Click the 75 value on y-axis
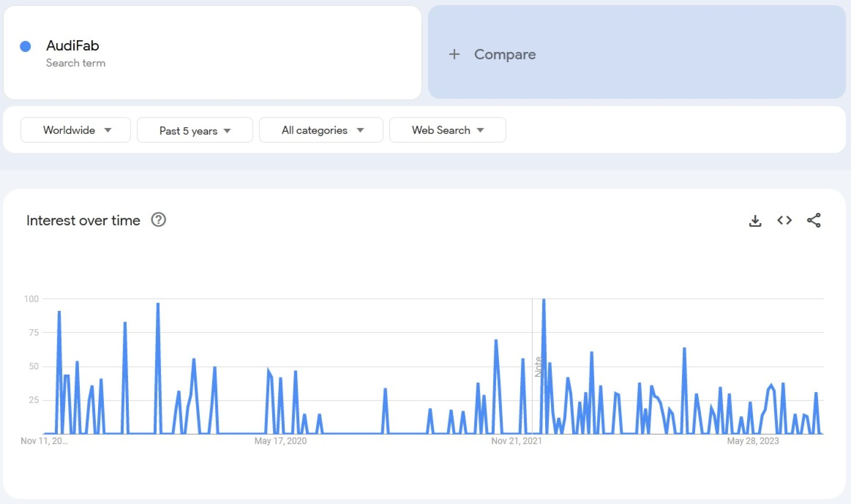The width and height of the screenshot is (851, 504). [34, 332]
